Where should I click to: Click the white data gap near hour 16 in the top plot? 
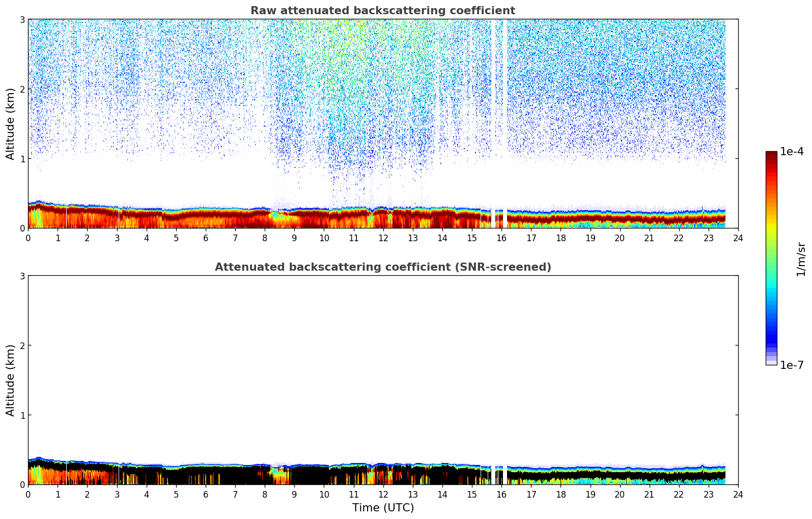click(x=505, y=122)
